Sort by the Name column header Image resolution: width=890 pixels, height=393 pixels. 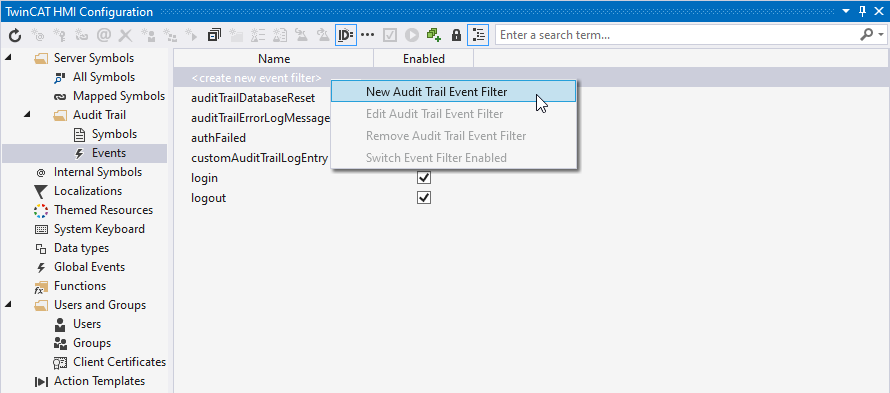(274, 58)
